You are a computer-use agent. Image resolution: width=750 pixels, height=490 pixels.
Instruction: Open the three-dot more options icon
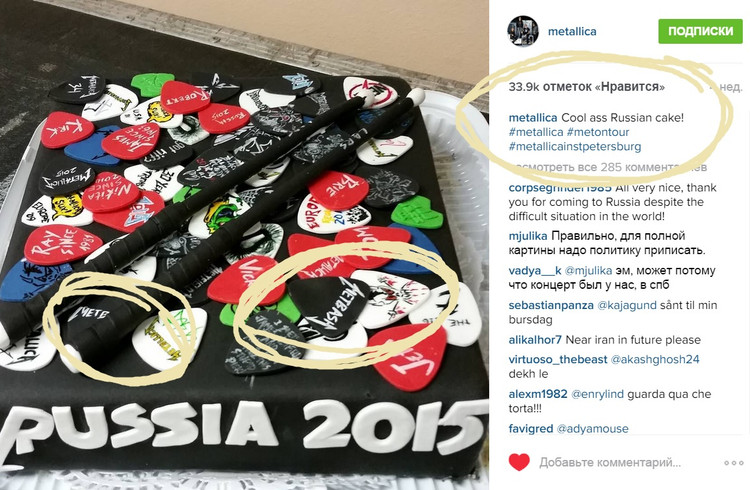point(733,463)
